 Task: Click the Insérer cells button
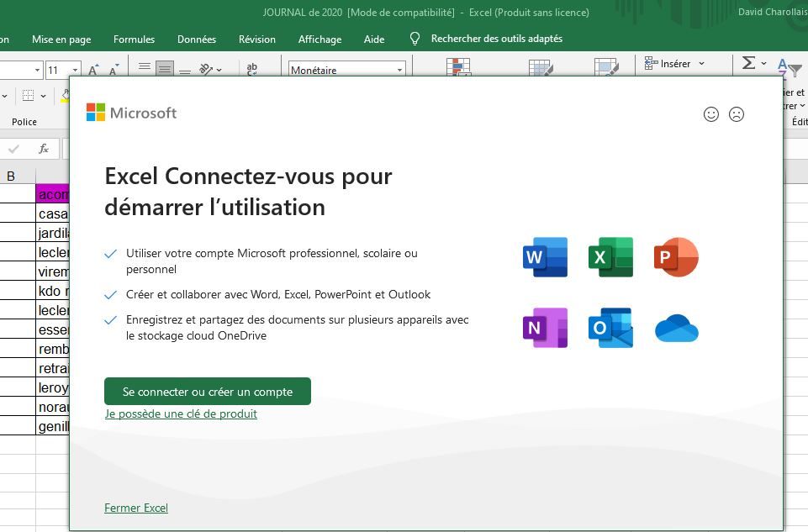(x=668, y=63)
